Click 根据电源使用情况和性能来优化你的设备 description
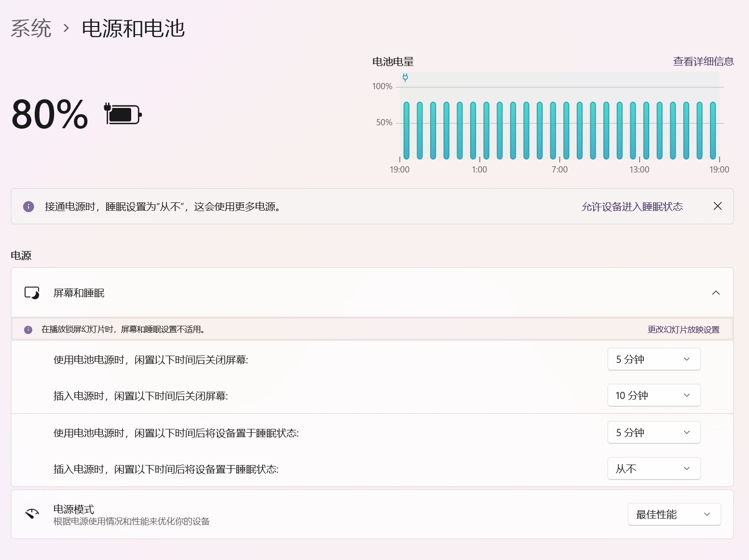This screenshot has height=560, width=749. tap(131, 521)
